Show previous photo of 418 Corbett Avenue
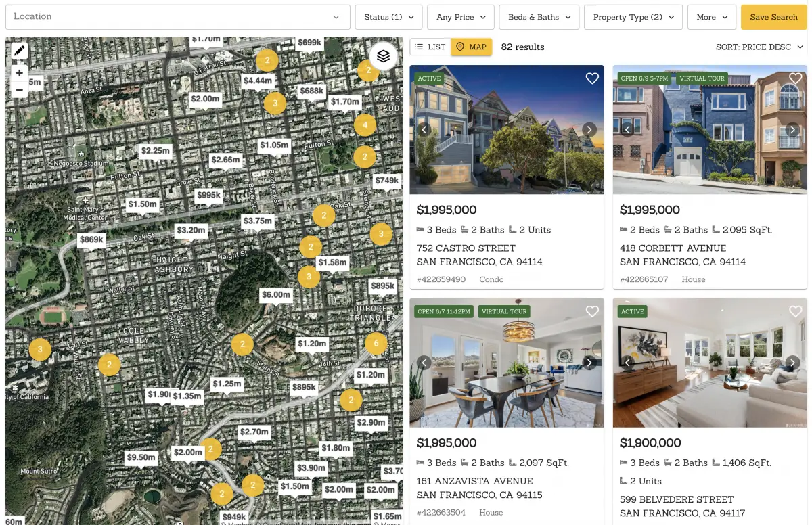 pyautogui.click(x=627, y=129)
